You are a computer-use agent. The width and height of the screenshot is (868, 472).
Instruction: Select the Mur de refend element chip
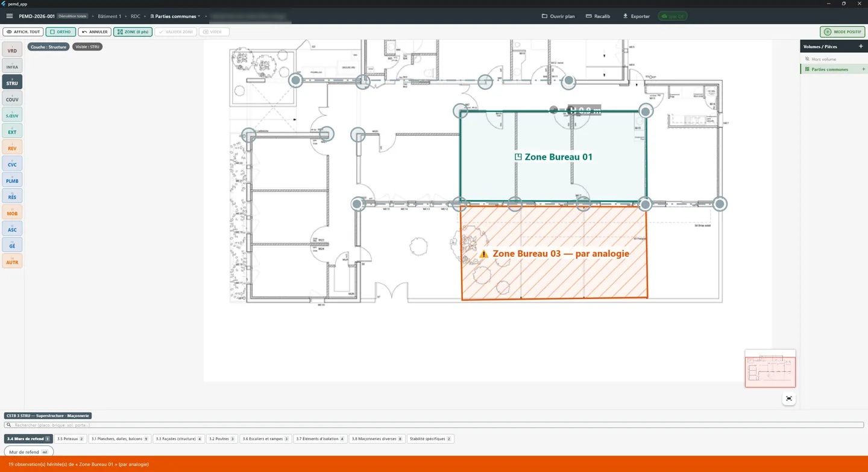tap(28, 452)
